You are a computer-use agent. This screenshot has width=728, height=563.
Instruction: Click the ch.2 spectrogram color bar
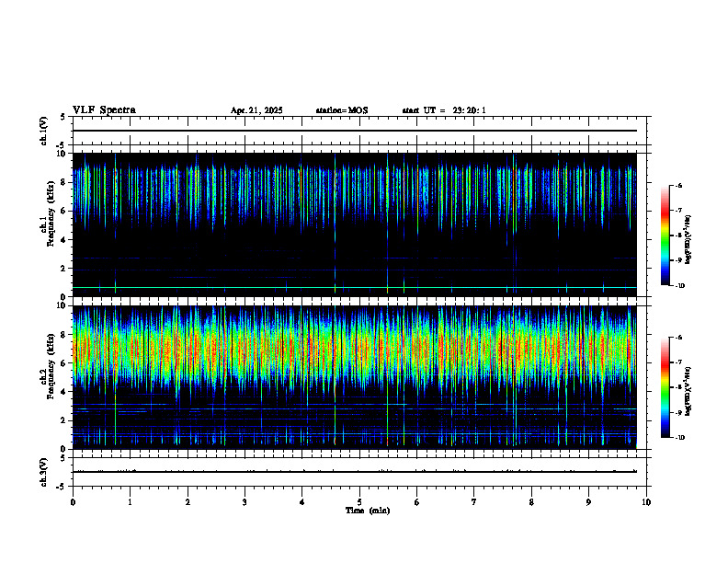pos(665,387)
